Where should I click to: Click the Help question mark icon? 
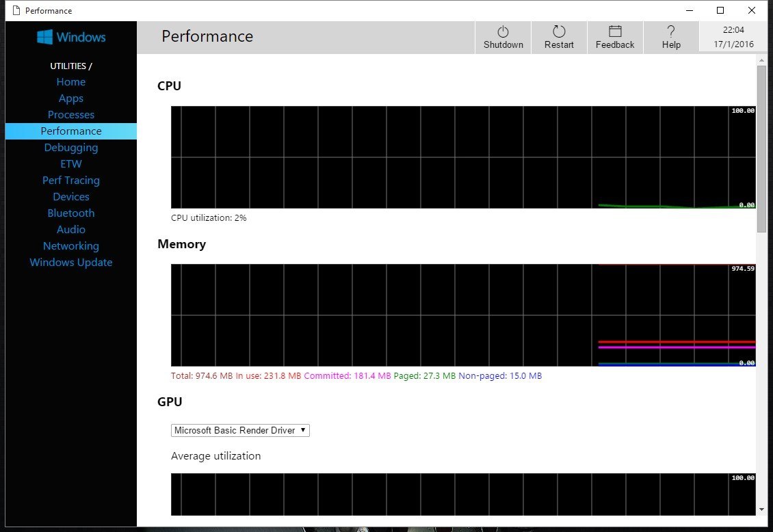pos(670,30)
